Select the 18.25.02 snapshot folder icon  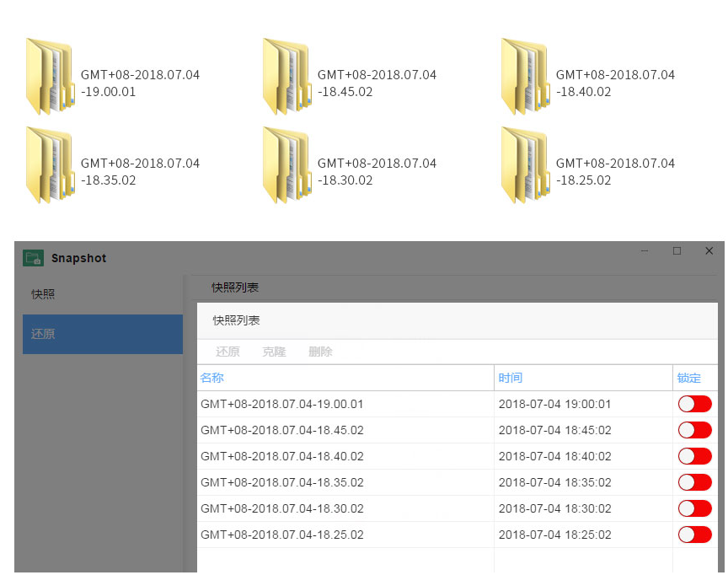tap(526, 165)
